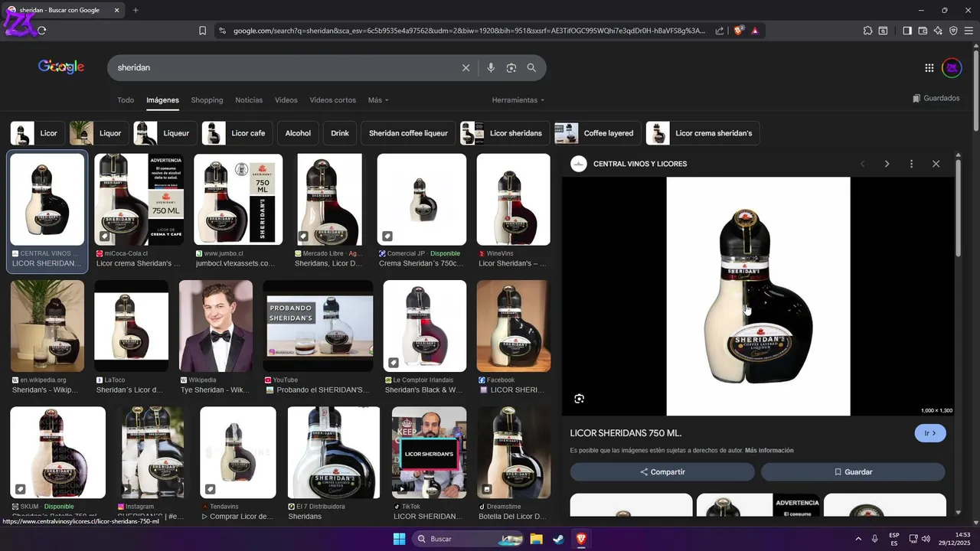980x551 pixels.
Task: Open Brave Rewards triangle icon
Action: click(x=755, y=31)
